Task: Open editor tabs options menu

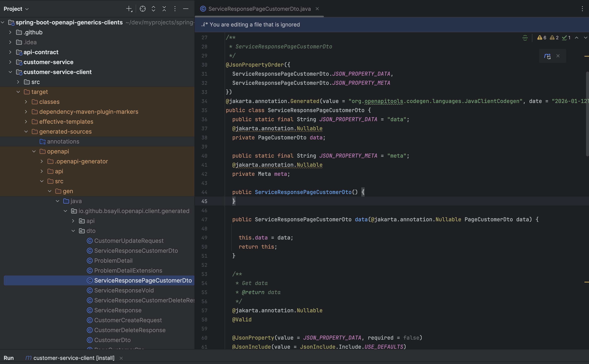Action: (582, 9)
